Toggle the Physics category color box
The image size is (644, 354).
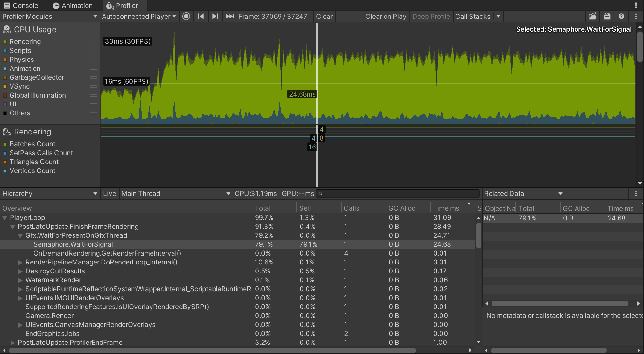[x=5, y=60]
